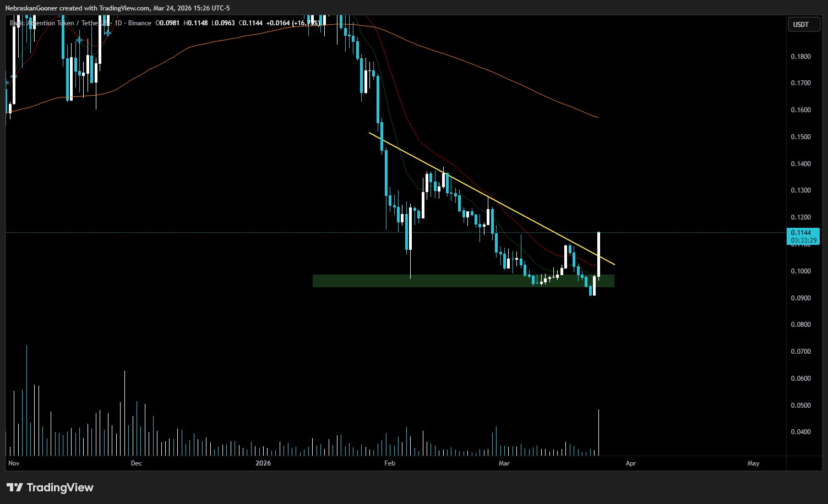Select the green support zone rectangle
Viewport: 828px width, 504px height.
pyautogui.click(x=463, y=281)
